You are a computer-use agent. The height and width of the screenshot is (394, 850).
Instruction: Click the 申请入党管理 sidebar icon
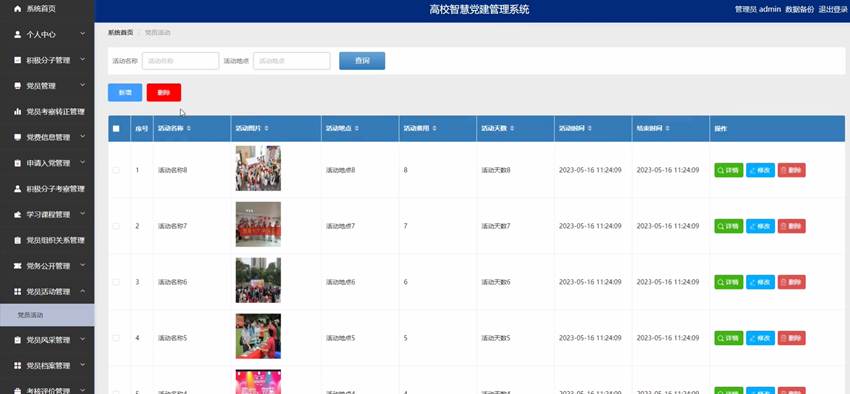point(17,163)
